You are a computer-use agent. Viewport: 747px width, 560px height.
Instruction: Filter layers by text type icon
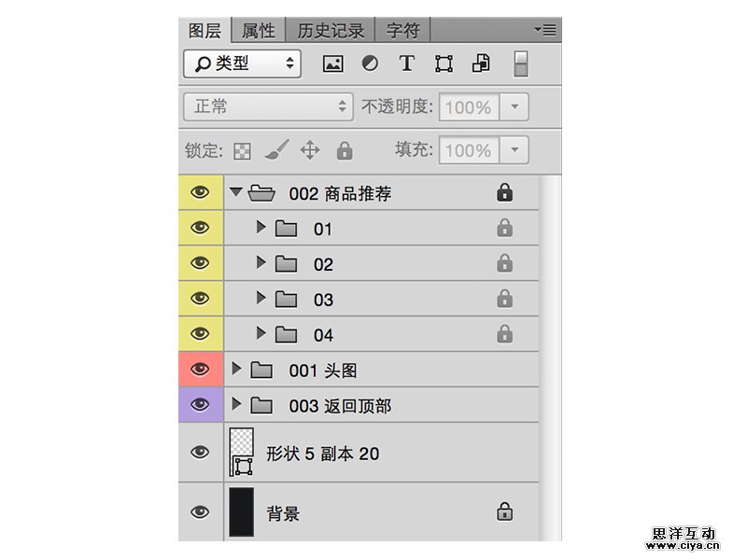[406, 63]
